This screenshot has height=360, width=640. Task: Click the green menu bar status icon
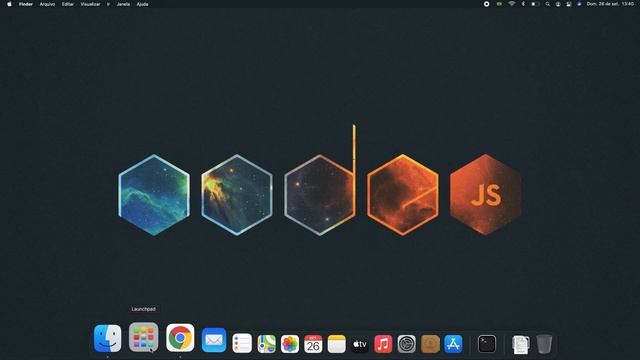[x=499, y=4]
